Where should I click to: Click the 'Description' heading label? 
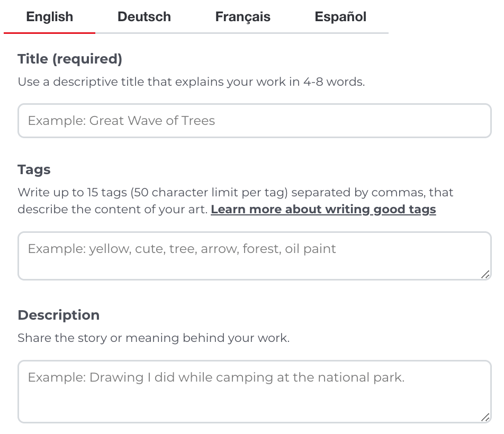point(58,315)
